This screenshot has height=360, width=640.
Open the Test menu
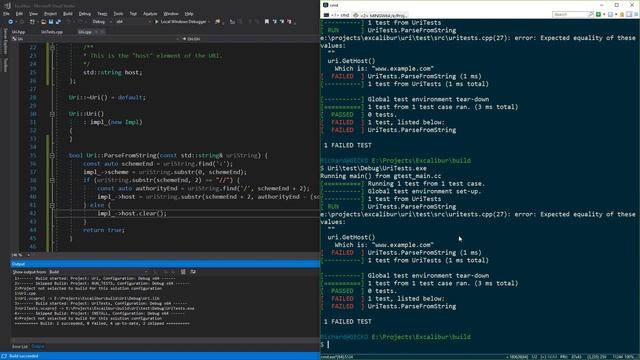click(133, 13)
